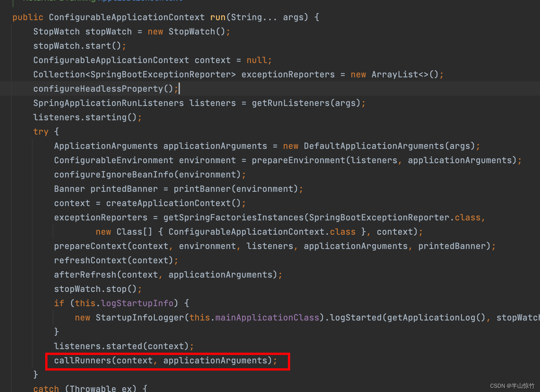540x392 pixels.
Task: Click ConfigurableEnvironment type name
Action: 114,160
